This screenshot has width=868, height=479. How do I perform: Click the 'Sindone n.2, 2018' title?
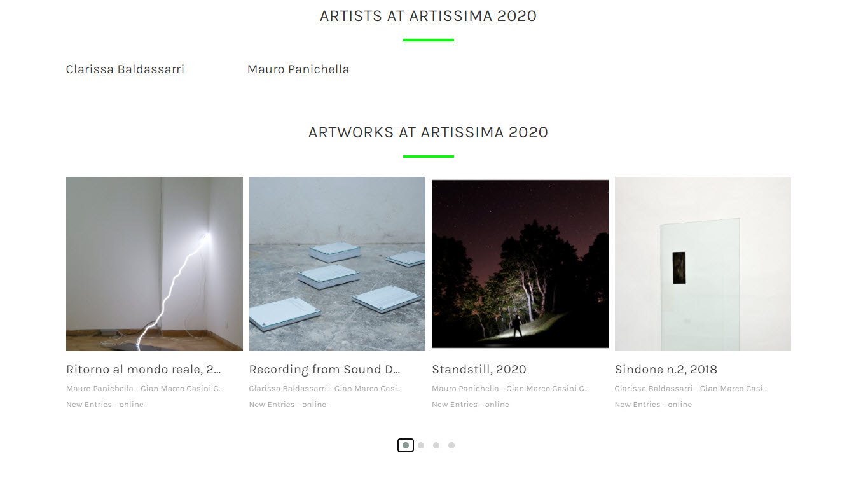666,370
